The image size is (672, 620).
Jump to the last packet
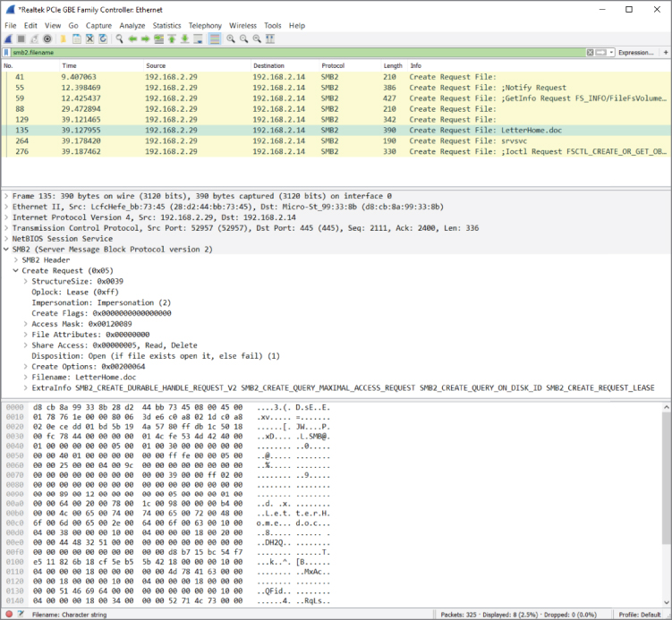[184, 39]
